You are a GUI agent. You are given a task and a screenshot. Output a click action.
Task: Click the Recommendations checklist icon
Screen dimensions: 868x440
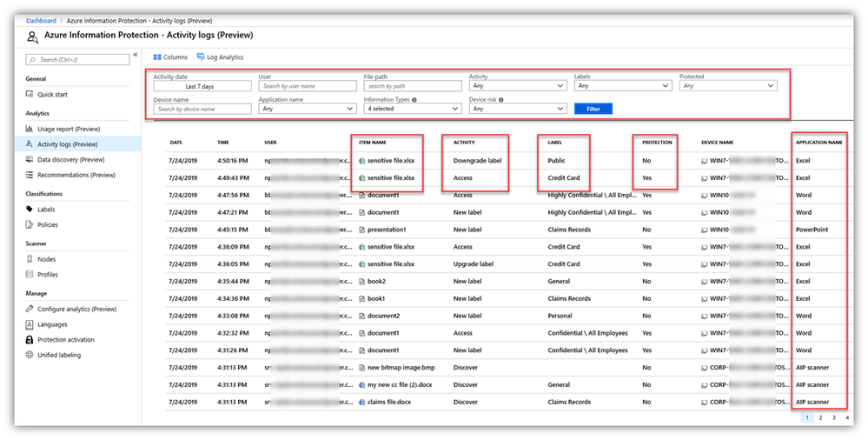pyautogui.click(x=30, y=175)
